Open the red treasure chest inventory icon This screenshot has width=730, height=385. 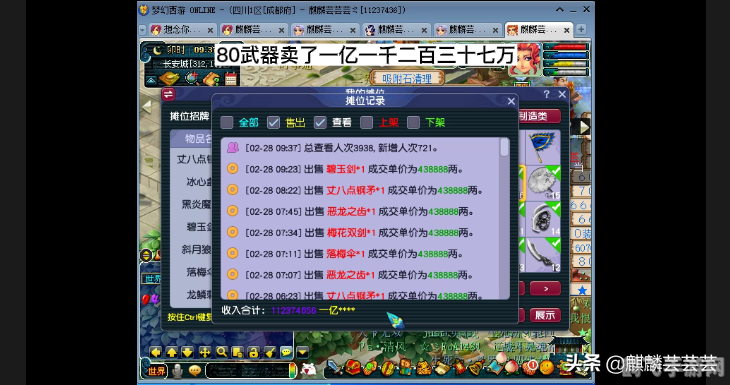pos(352,368)
